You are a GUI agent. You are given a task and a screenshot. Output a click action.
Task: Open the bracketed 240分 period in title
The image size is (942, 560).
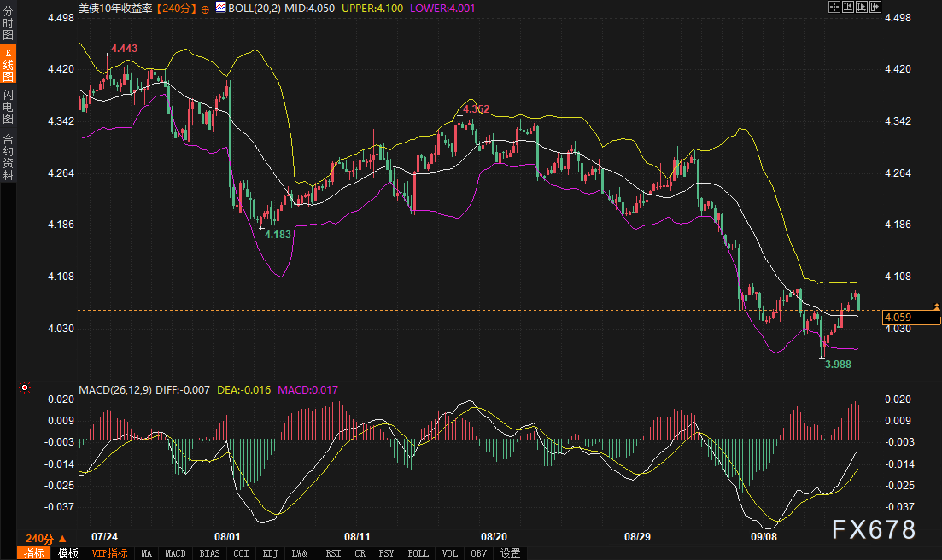click(177, 8)
